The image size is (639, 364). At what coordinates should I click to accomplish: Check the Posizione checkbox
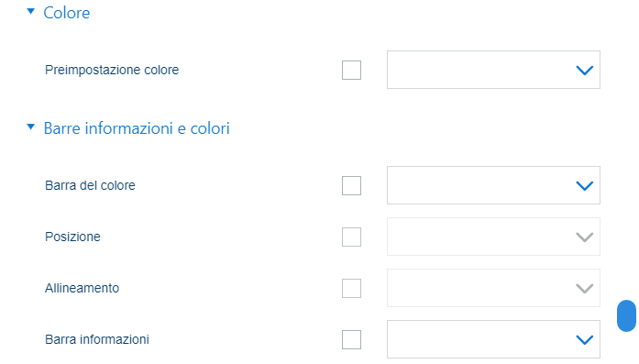tap(351, 237)
